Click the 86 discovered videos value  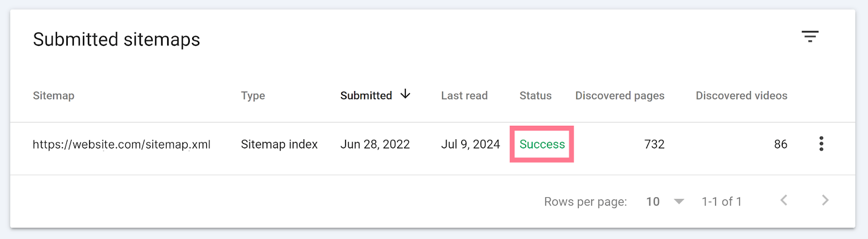click(781, 144)
